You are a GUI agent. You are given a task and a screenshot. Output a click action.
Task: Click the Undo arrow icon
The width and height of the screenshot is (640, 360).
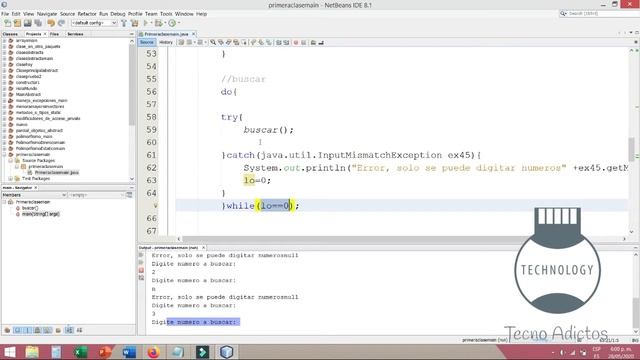[51, 23]
